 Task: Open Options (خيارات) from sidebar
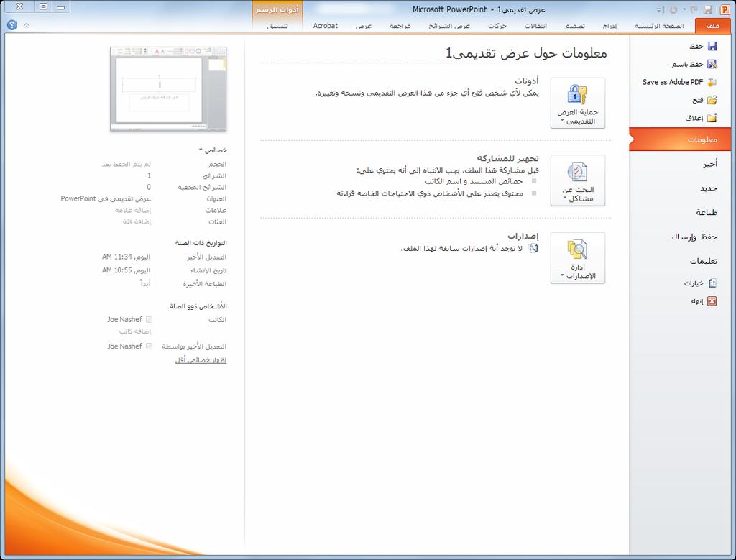coord(700,283)
